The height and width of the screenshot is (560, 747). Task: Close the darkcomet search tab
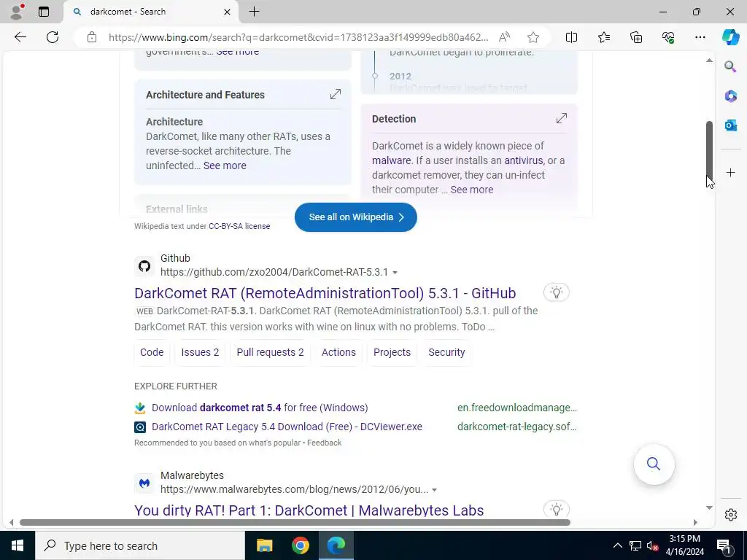click(x=228, y=12)
